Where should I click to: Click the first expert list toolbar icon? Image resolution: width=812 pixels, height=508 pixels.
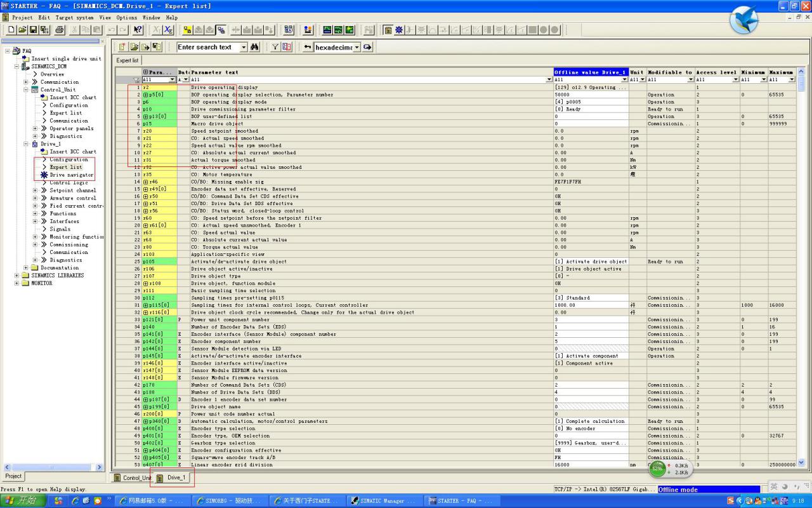(x=122, y=47)
